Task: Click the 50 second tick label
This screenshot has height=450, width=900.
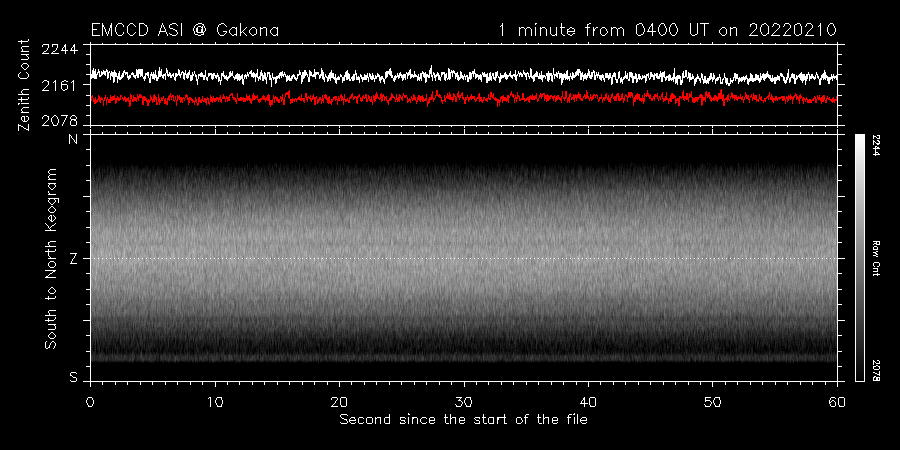Action: 712,401
